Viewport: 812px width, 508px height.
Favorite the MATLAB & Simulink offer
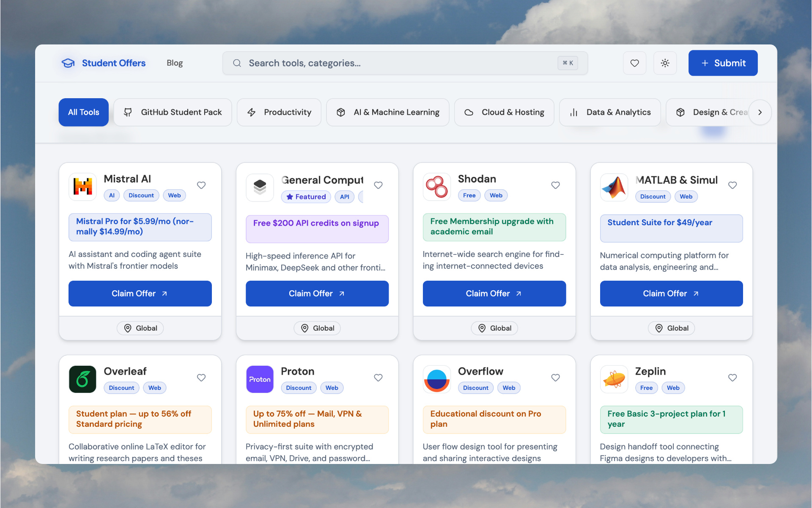tap(732, 185)
